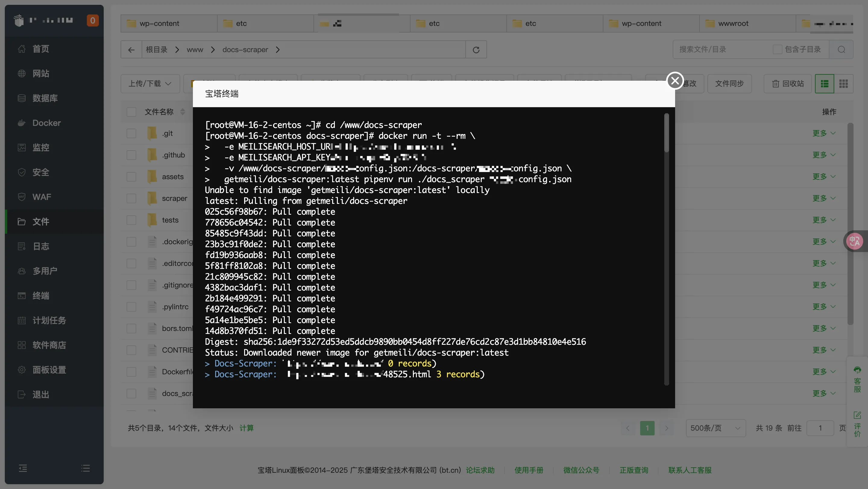
Task: Open 客服 customer service widget
Action: click(857, 380)
